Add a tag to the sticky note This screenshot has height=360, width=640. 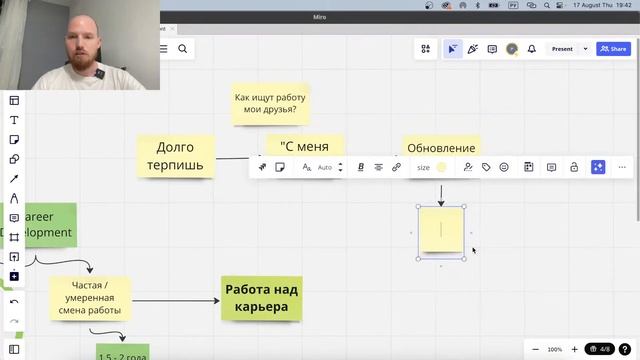[486, 167]
